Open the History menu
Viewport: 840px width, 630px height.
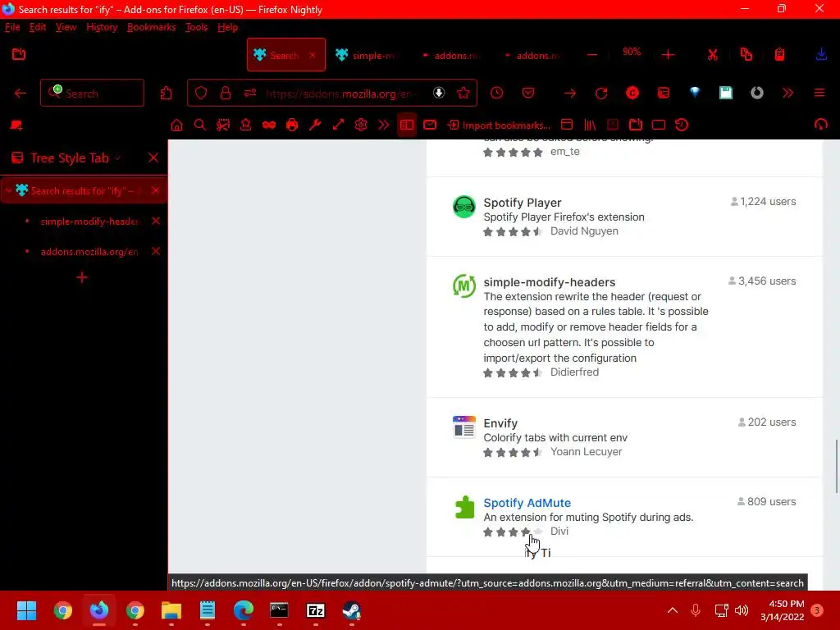pos(102,27)
